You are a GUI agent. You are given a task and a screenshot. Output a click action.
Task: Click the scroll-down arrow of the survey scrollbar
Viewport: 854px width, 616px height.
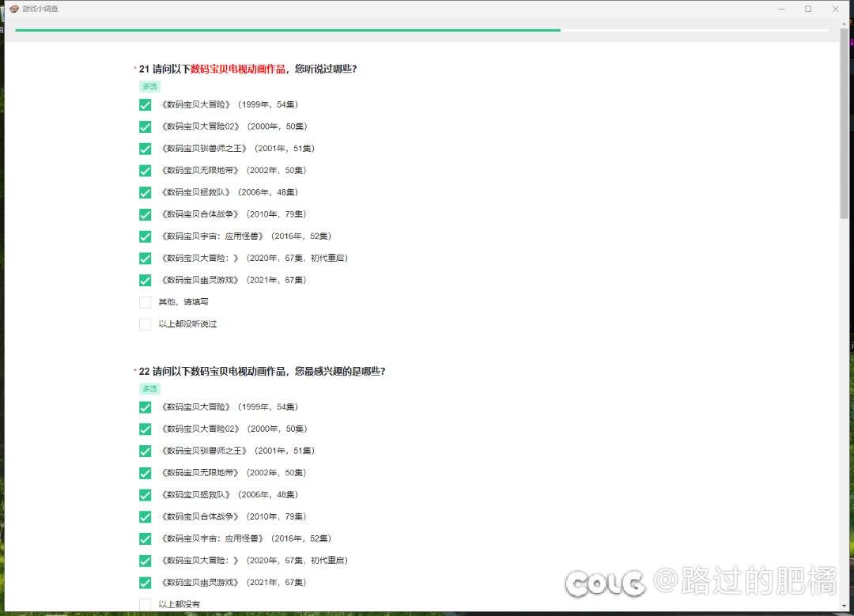(845, 606)
